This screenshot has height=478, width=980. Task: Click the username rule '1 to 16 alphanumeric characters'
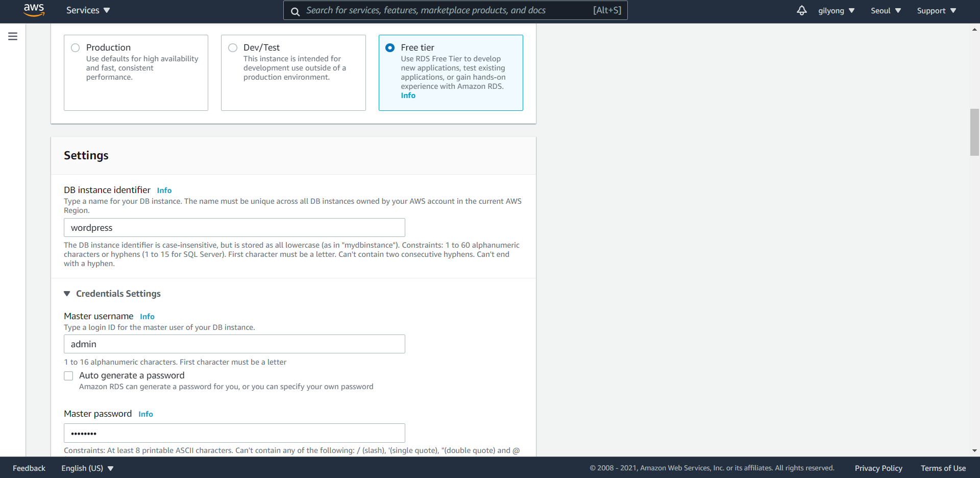[175, 362]
